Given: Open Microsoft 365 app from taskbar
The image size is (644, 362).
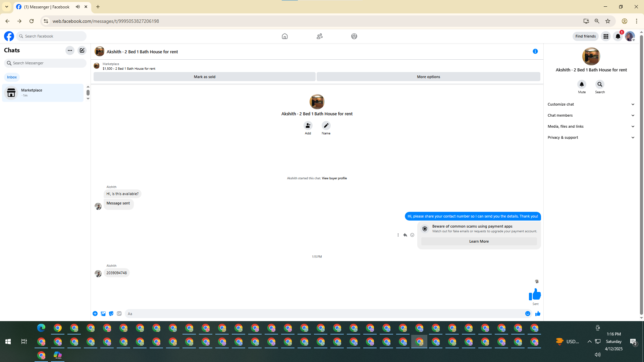Looking at the screenshot, I should (58, 355).
